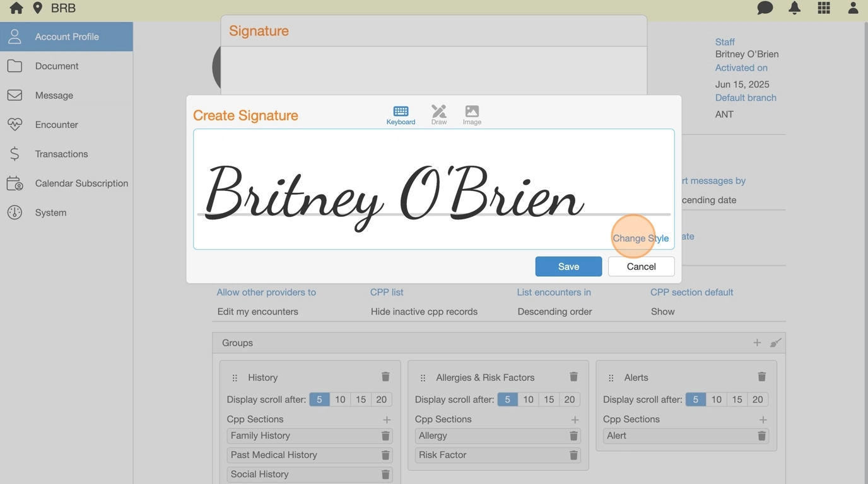Screen dimensions: 868x484
Task: Open the notifications bell
Action: tap(794, 8)
